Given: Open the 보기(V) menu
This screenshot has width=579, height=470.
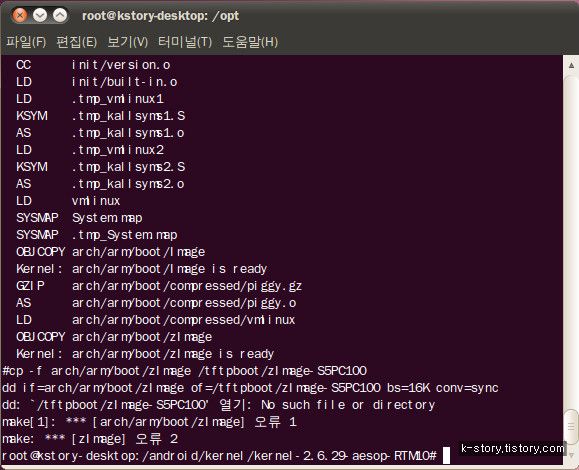Looking at the screenshot, I should 127,42.
